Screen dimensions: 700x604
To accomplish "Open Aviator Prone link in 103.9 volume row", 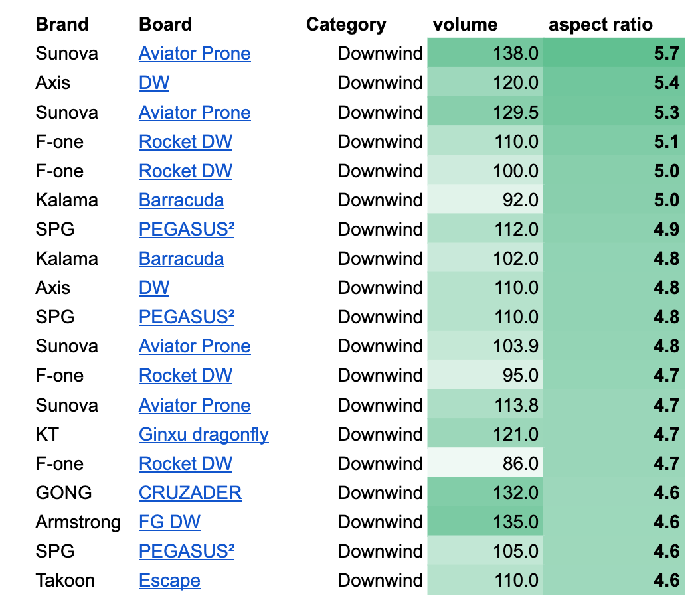I will click(195, 346).
